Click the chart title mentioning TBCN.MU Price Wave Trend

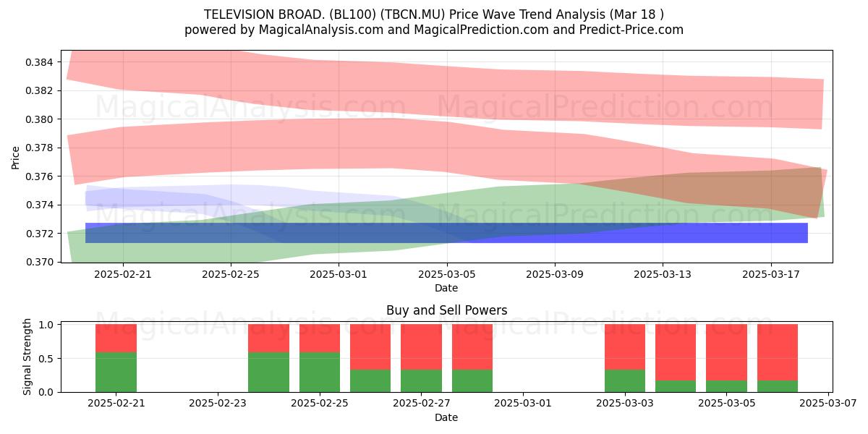(434, 14)
